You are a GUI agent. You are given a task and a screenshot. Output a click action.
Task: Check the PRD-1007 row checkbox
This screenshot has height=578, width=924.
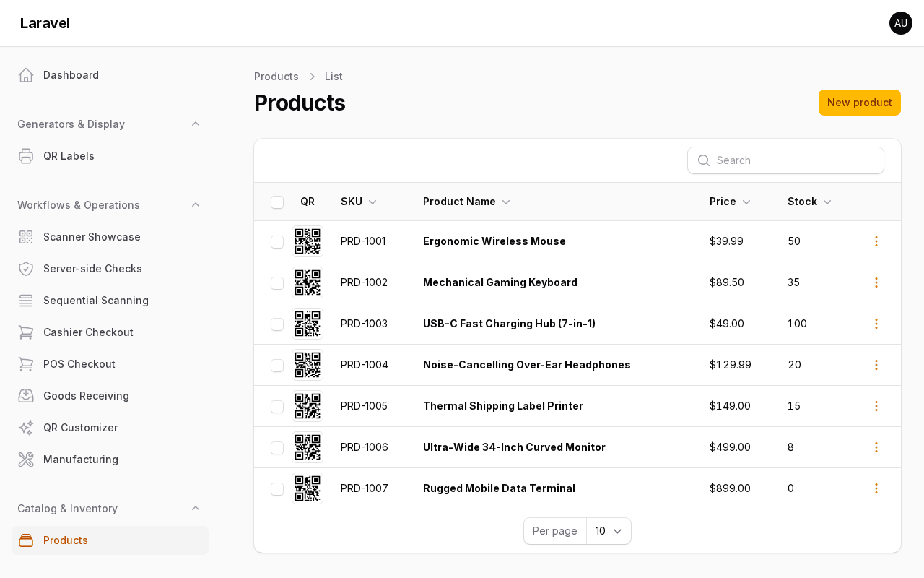pyautogui.click(x=277, y=489)
